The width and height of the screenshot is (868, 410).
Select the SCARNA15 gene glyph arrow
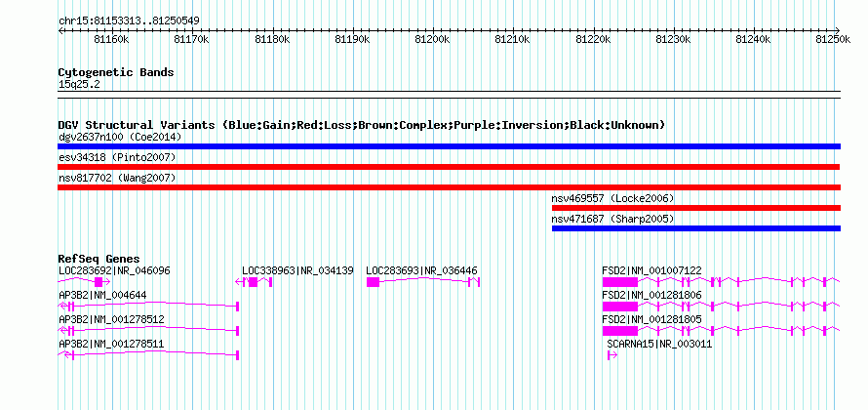click(x=612, y=355)
